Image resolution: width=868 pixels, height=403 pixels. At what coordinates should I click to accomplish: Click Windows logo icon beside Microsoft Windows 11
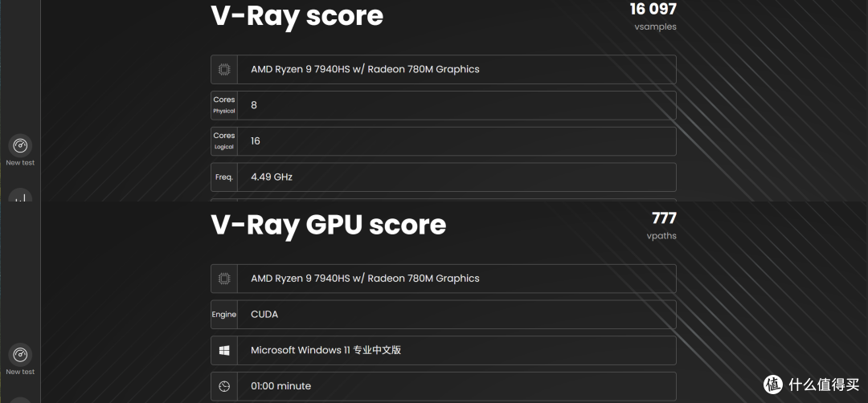[224, 351]
